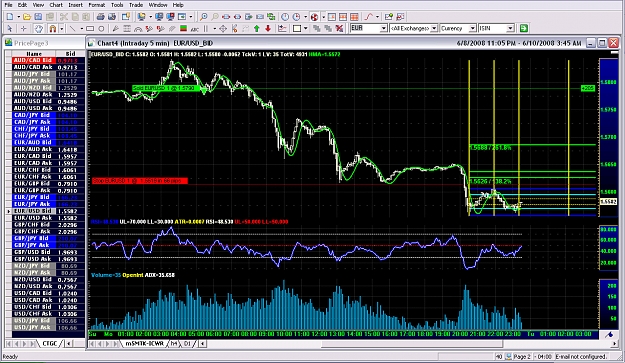Screen dimensions: 625x363
Task: Expand the magnet tool dropdown arrow
Action: [61, 28]
